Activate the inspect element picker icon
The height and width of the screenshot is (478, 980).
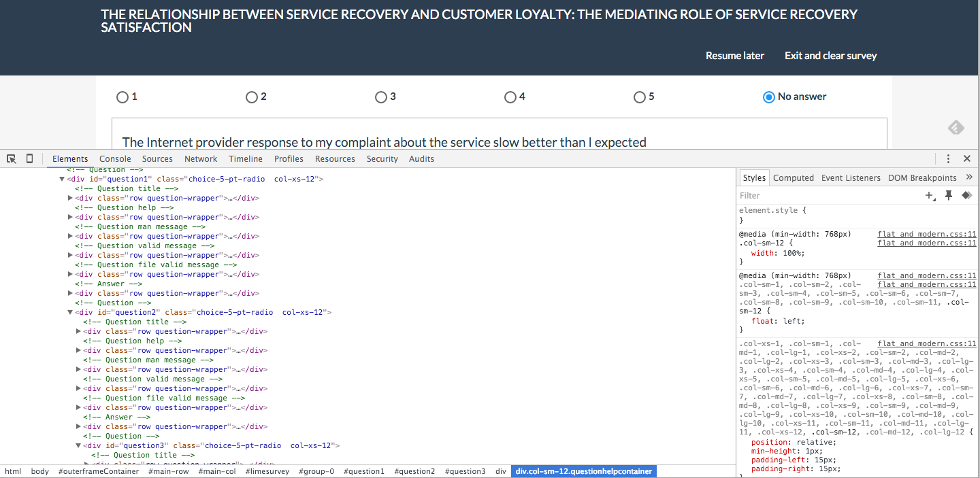[x=12, y=158]
